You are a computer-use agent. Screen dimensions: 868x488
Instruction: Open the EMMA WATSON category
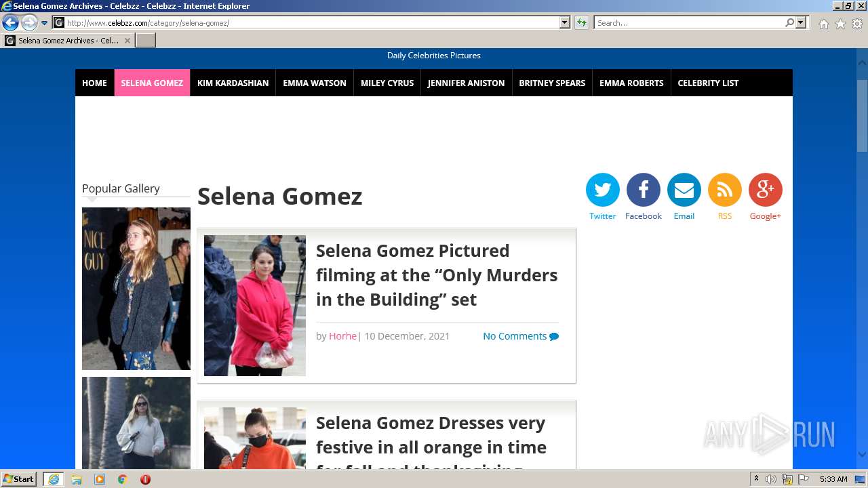(x=315, y=83)
